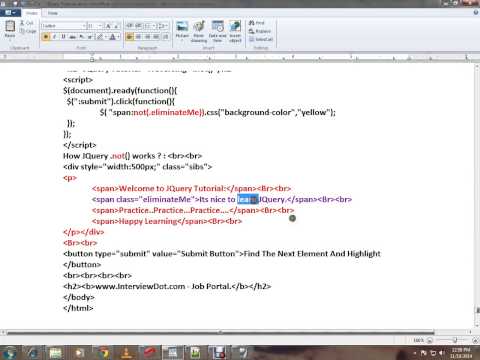Click in the highlighted word 'learn'
The image size is (480, 360).
click(248, 199)
